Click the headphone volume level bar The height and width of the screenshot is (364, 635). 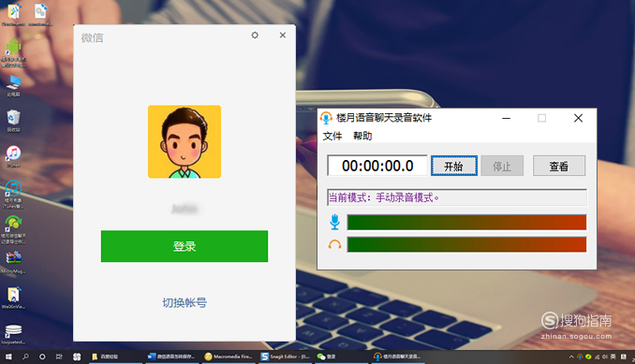click(x=466, y=244)
